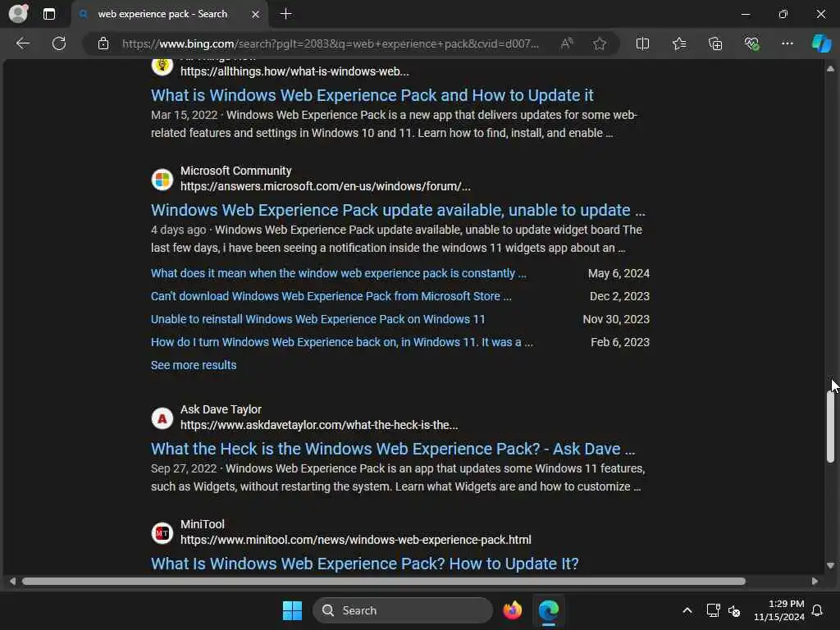Open the tab actions menu icon
The width and height of the screenshot is (840, 630).
point(48,14)
